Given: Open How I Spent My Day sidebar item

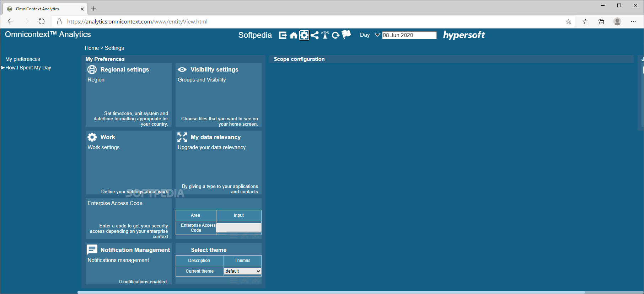Looking at the screenshot, I should (28, 68).
